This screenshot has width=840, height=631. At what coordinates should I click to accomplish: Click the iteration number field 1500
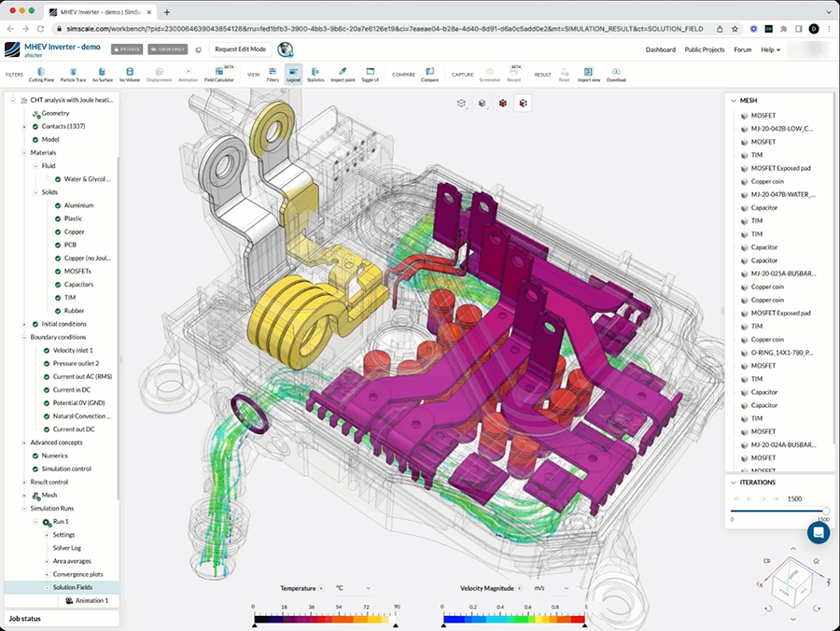click(x=794, y=498)
